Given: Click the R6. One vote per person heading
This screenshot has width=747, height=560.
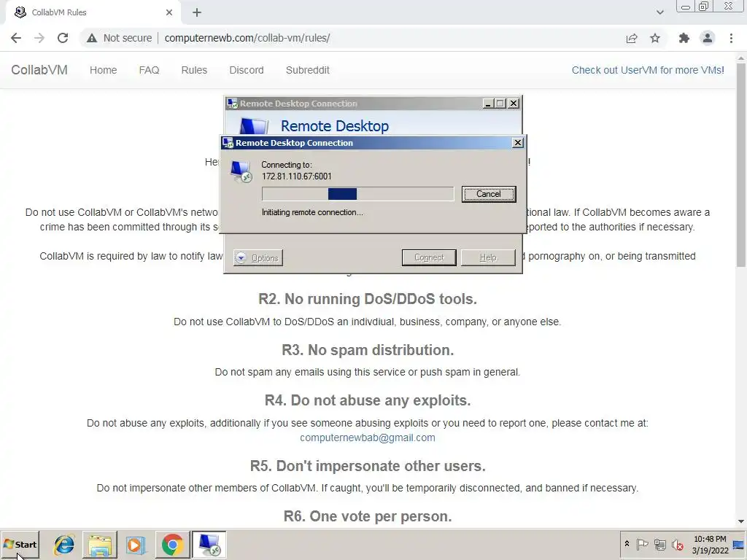Looking at the screenshot, I should tap(368, 516).
